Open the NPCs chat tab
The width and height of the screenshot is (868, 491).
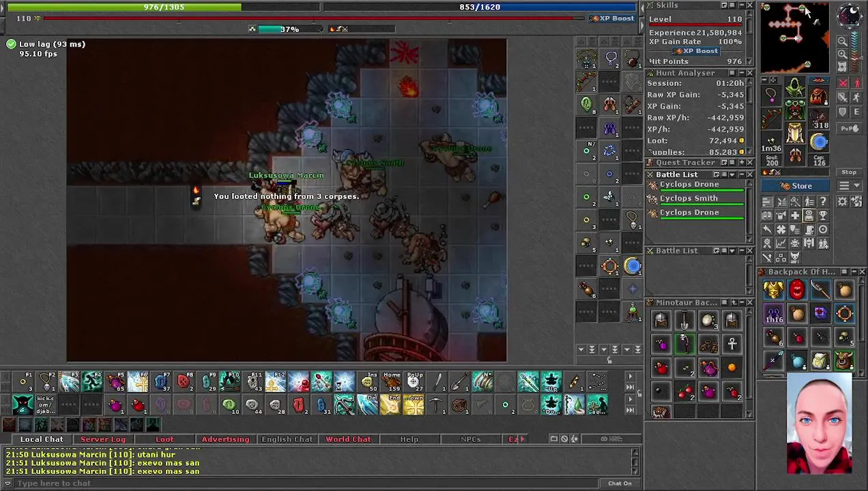pos(470,439)
